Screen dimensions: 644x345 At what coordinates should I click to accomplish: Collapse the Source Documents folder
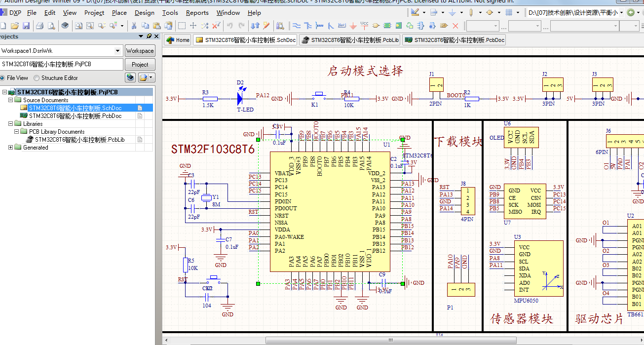click(11, 100)
